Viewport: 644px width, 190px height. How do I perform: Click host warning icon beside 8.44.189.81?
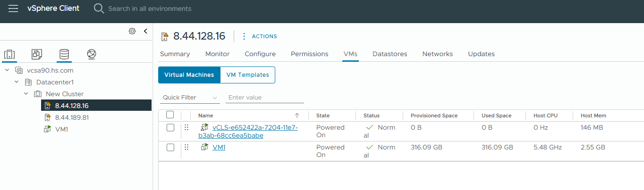pyautogui.click(x=47, y=117)
